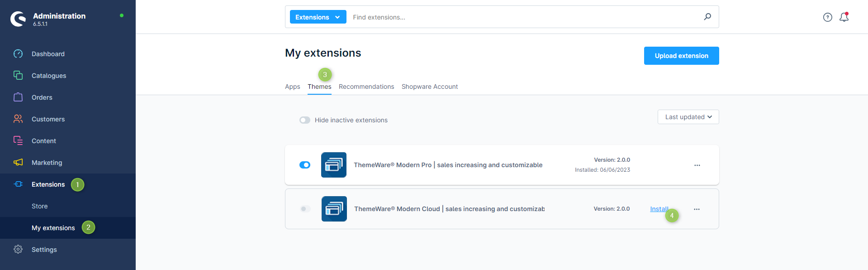868x270 pixels.
Task: Open Store in the sidebar
Action: pyautogui.click(x=40, y=206)
